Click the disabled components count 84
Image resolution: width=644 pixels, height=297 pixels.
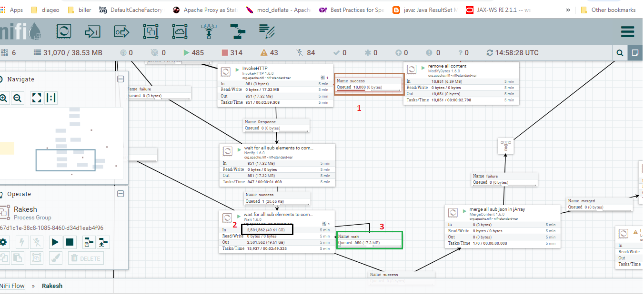tap(306, 53)
